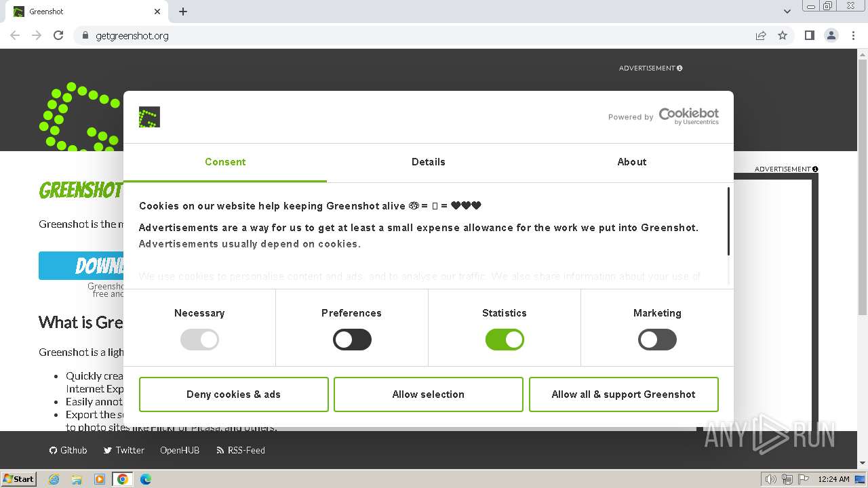Click the cookie dialog text scrollbar
Viewport: 868px width, 488px height.
click(x=729, y=222)
